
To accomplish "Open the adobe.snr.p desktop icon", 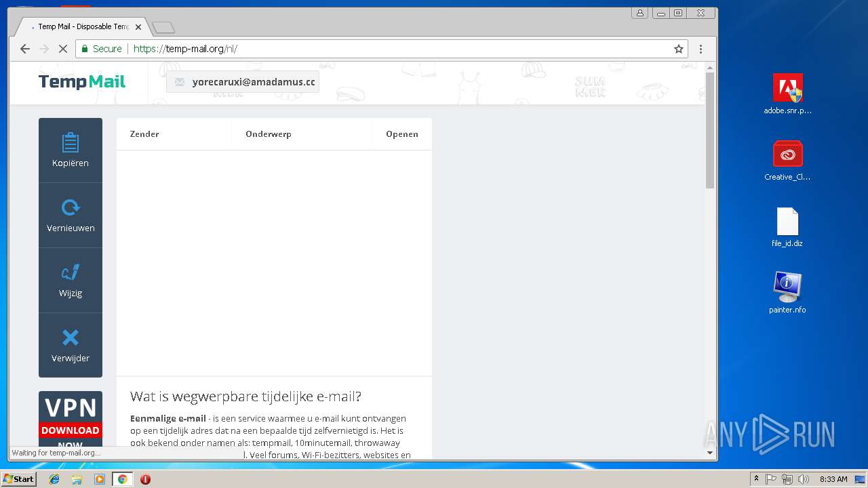I will [x=787, y=94].
